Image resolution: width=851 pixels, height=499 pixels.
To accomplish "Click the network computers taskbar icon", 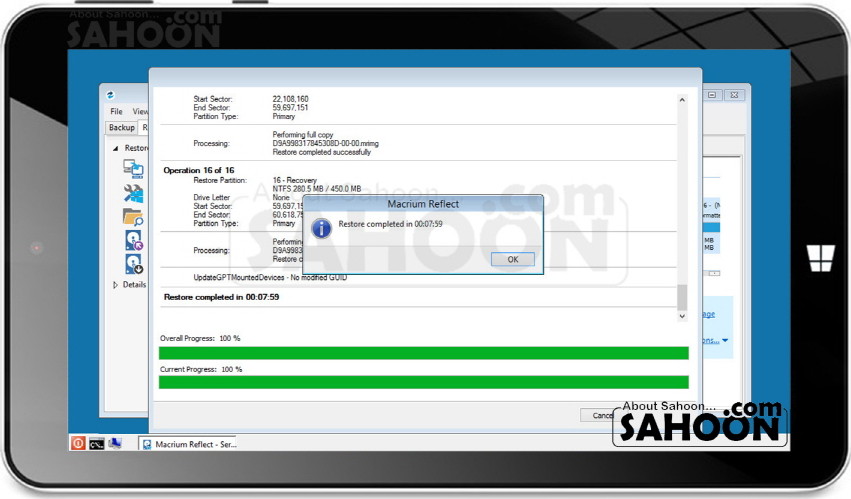I will 115,444.
